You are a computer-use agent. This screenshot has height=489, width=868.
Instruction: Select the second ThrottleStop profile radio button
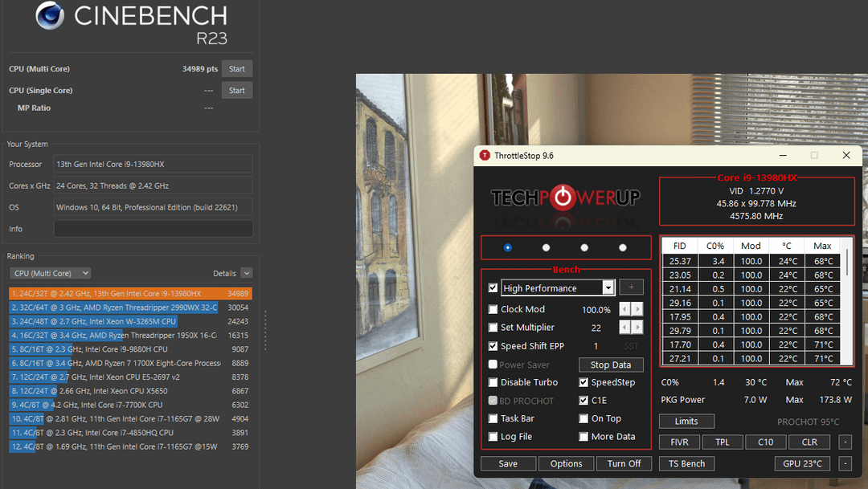[546, 248]
